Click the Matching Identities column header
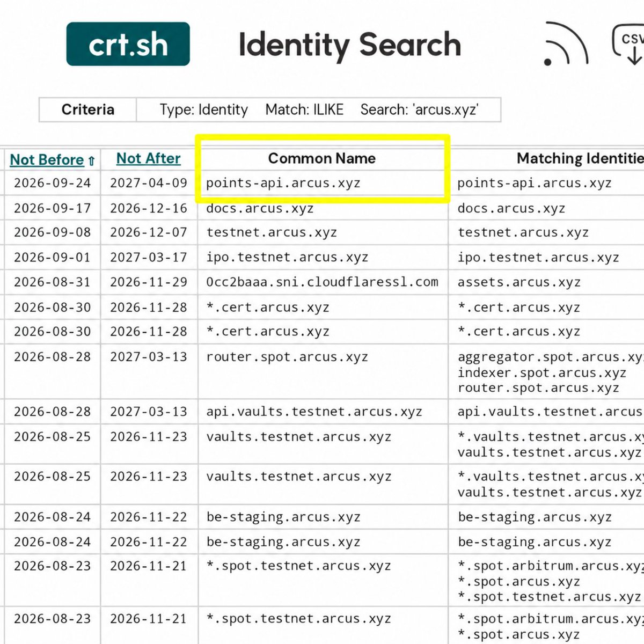Screen dimensions: 644x644 tap(580, 158)
